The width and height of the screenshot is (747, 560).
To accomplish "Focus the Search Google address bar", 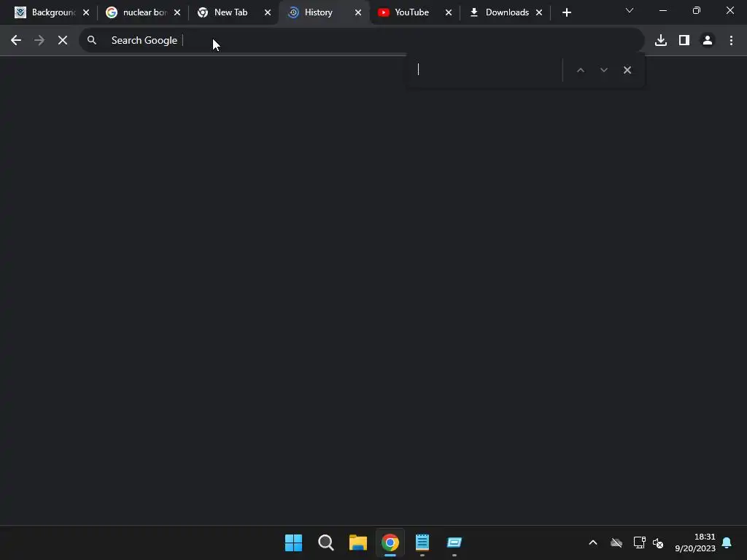I will (x=362, y=41).
